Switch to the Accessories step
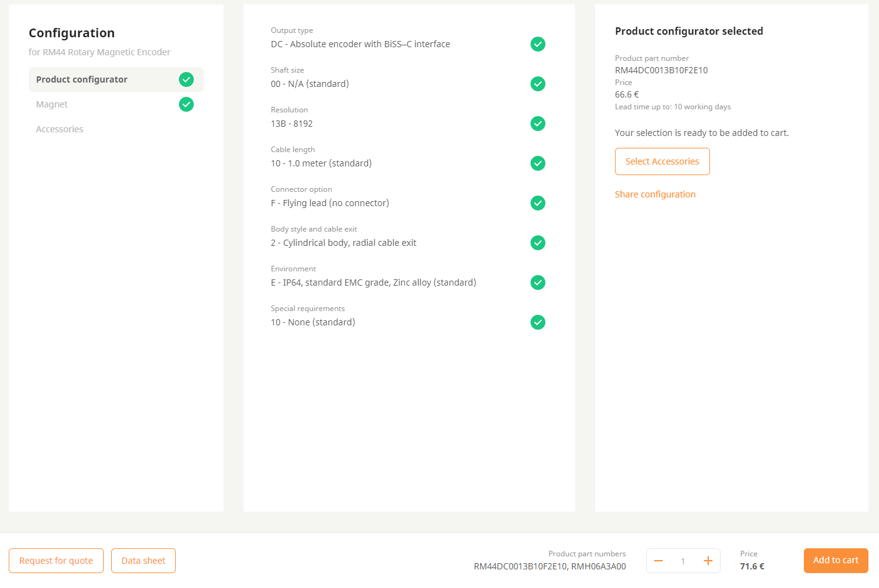 point(60,129)
